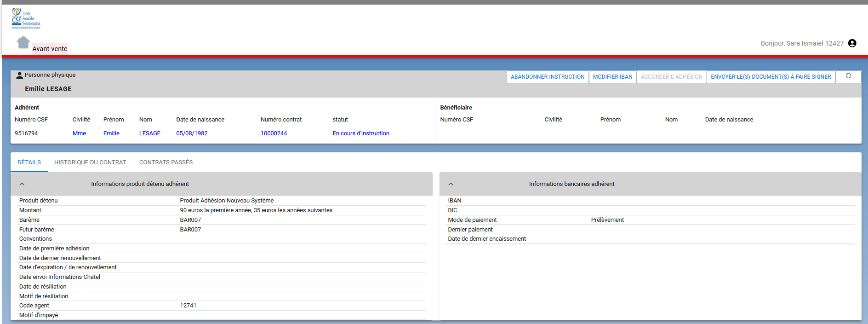The width and height of the screenshot is (868, 324).
Task: Click the CSF logo at top left
Action: click(x=26, y=18)
